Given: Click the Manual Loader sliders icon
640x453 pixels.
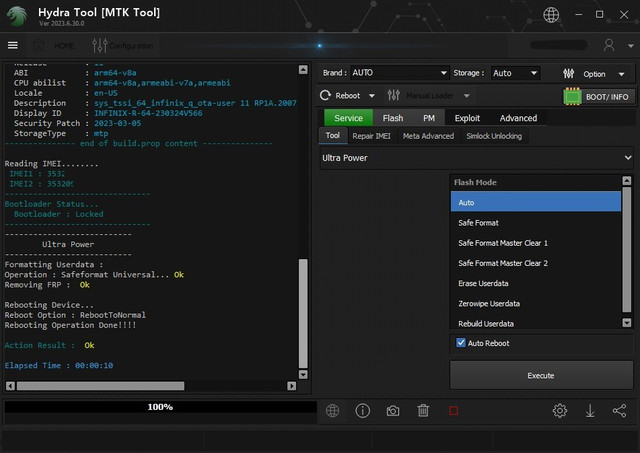Looking at the screenshot, I should pyautogui.click(x=393, y=95).
